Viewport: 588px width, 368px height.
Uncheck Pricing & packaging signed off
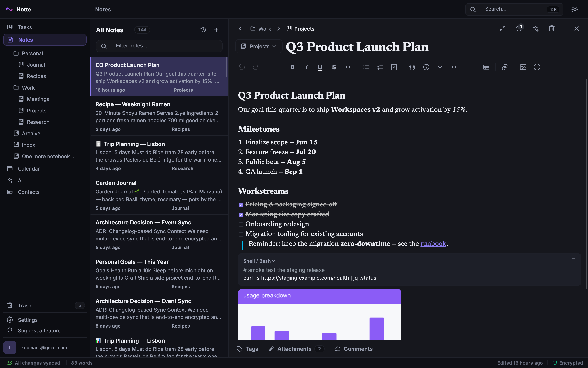(241, 205)
